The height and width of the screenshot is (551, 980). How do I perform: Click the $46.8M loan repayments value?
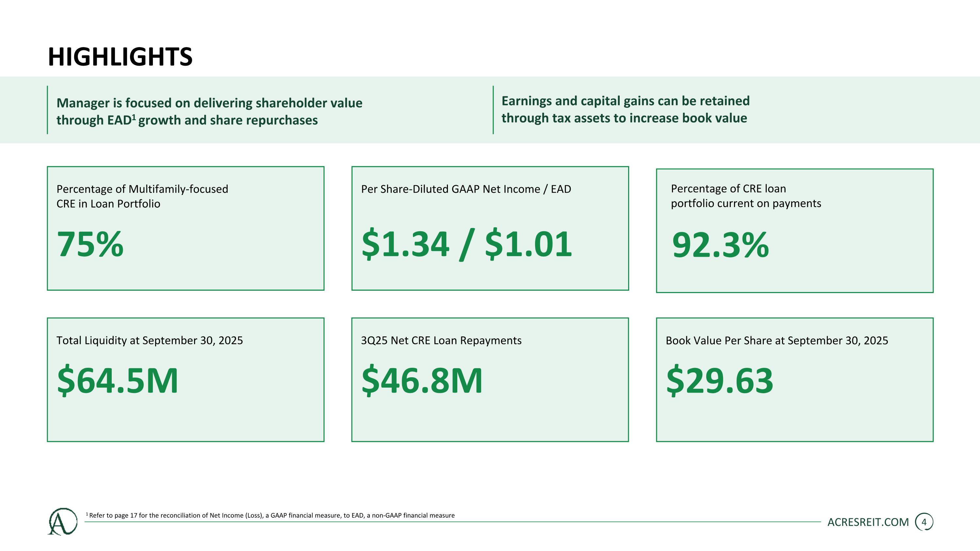[x=422, y=380]
